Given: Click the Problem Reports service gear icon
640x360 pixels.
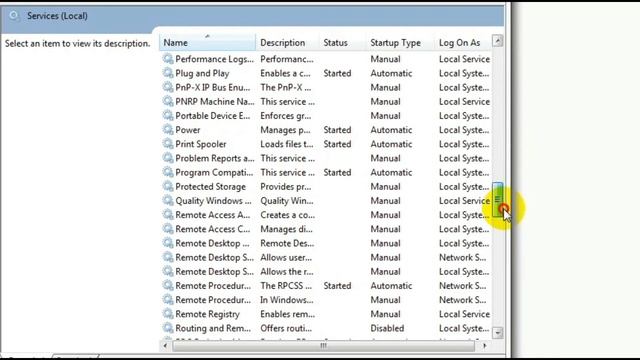Looking at the screenshot, I should (x=168, y=158).
